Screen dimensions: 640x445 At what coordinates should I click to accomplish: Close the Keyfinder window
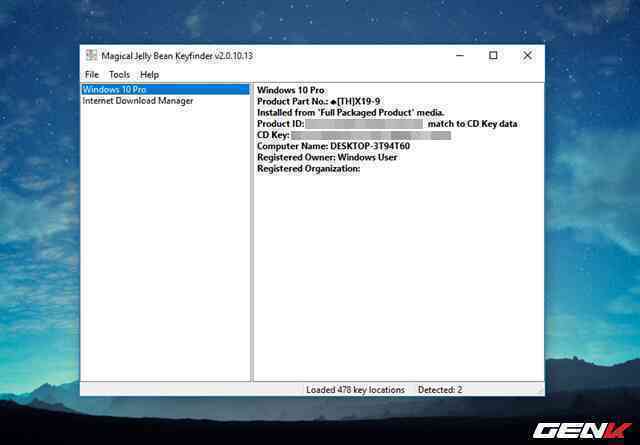tap(527, 55)
